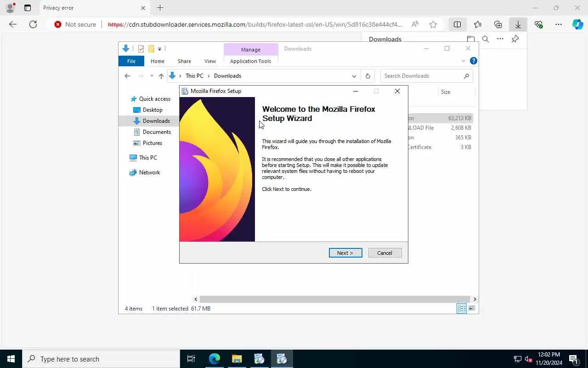Navigate back in File Explorer
This screenshot has width=588, height=368.
click(127, 76)
